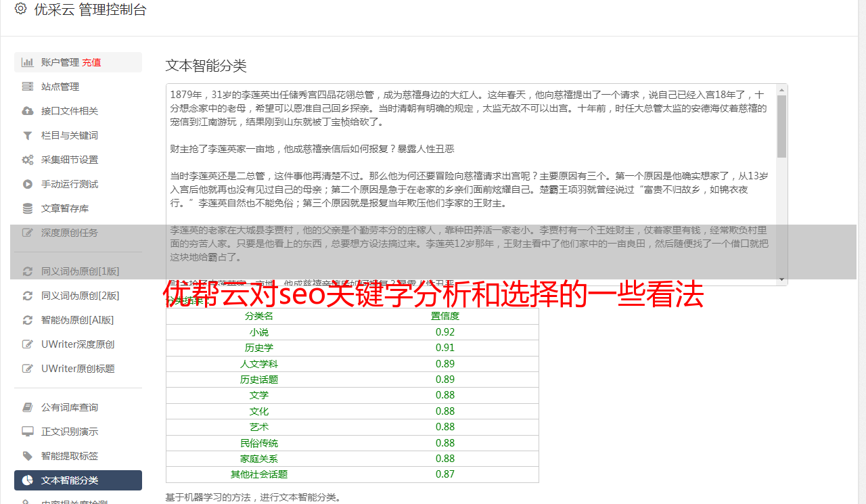The image size is (866, 504).
Task: Click the 文本智能分类 page heading
Action: tap(206, 66)
